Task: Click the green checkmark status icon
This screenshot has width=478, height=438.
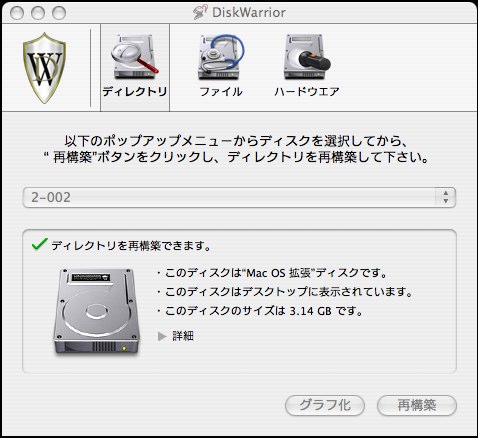Action: pos(40,244)
